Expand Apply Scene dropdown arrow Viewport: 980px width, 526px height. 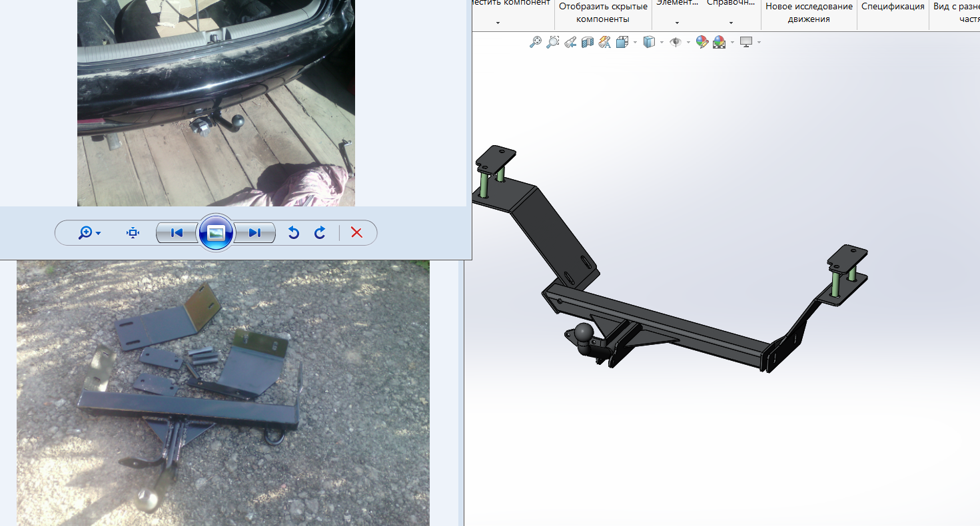click(x=732, y=43)
